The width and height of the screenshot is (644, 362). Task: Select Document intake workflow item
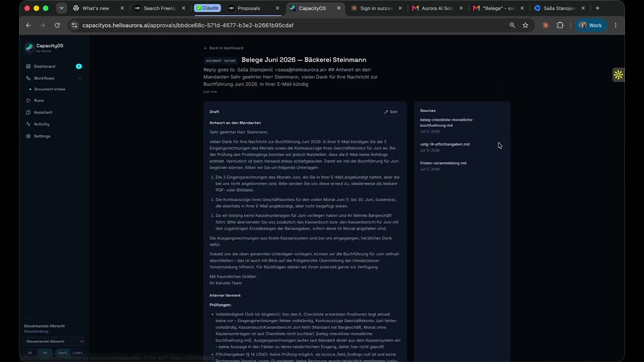(x=50, y=89)
